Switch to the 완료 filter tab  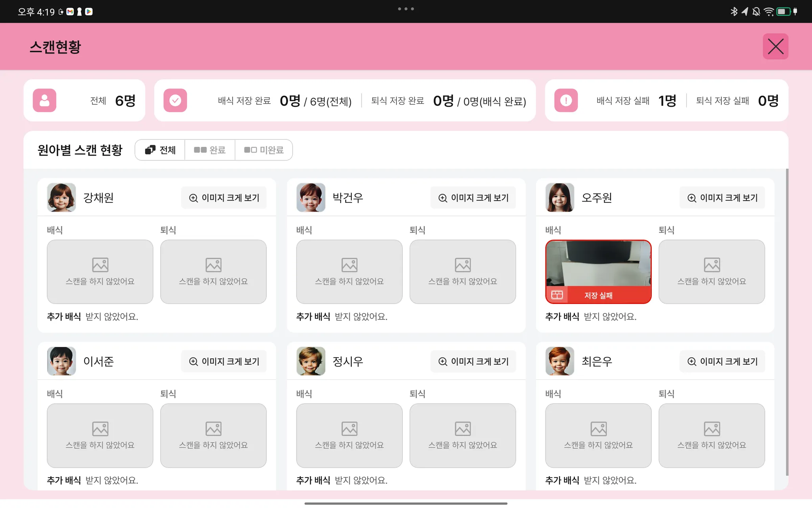(210, 150)
